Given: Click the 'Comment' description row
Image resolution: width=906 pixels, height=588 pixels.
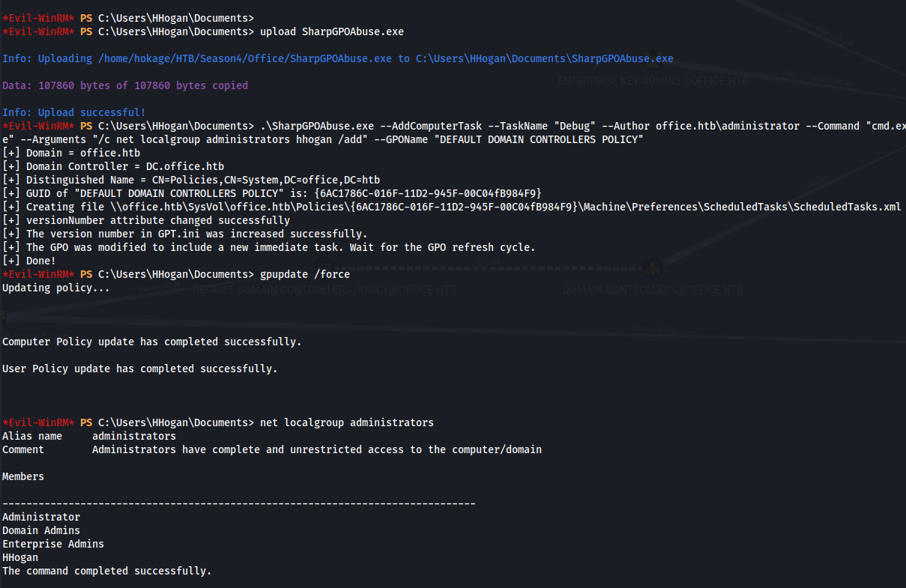Looking at the screenshot, I should (272, 449).
